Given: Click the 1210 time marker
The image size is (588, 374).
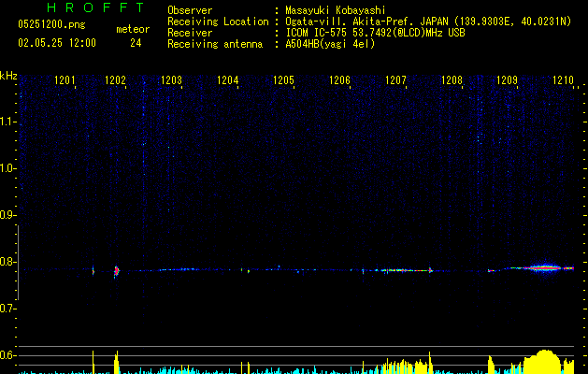Looking at the screenshot, I should click(x=564, y=79).
